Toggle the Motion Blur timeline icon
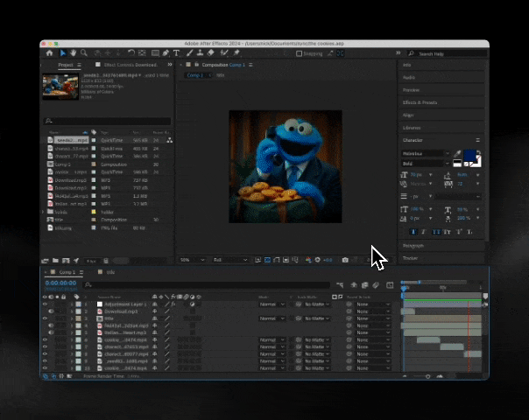This screenshot has height=420, width=529. click(376, 285)
